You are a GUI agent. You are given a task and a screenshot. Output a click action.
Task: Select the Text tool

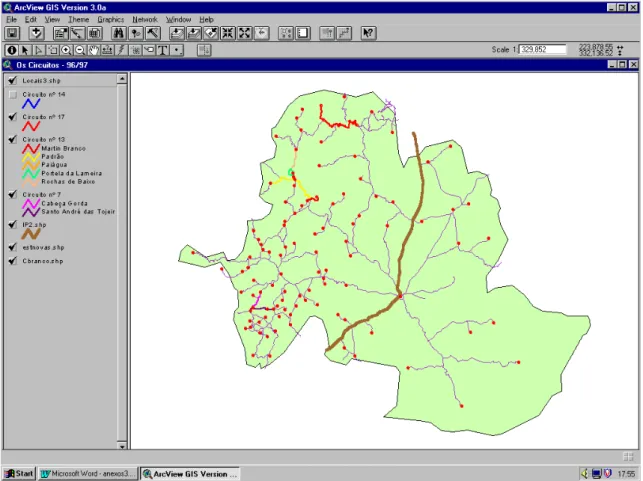click(163, 50)
